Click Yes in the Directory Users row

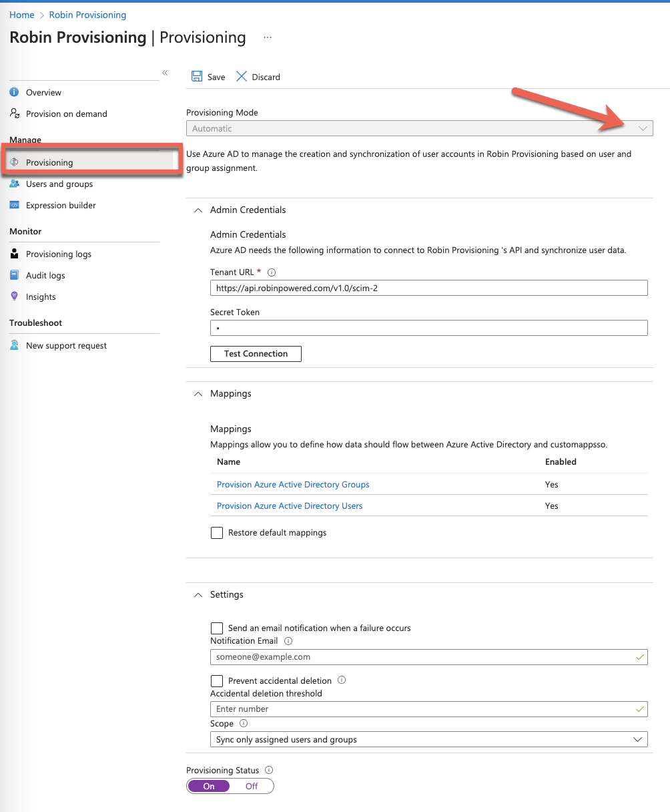click(x=551, y=506)
